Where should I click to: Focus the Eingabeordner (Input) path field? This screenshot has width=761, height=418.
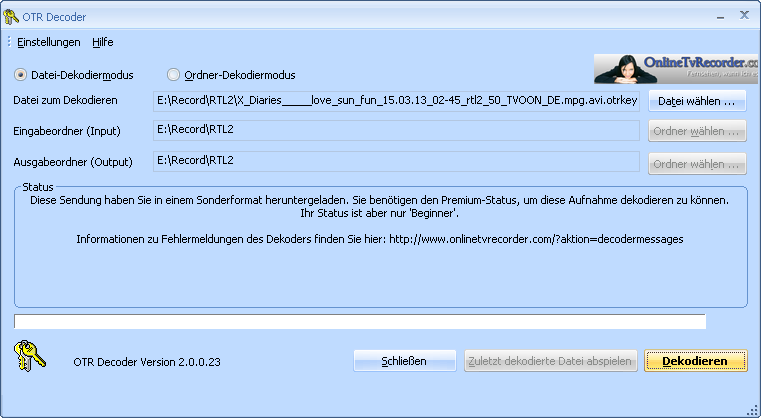(396, 131)
